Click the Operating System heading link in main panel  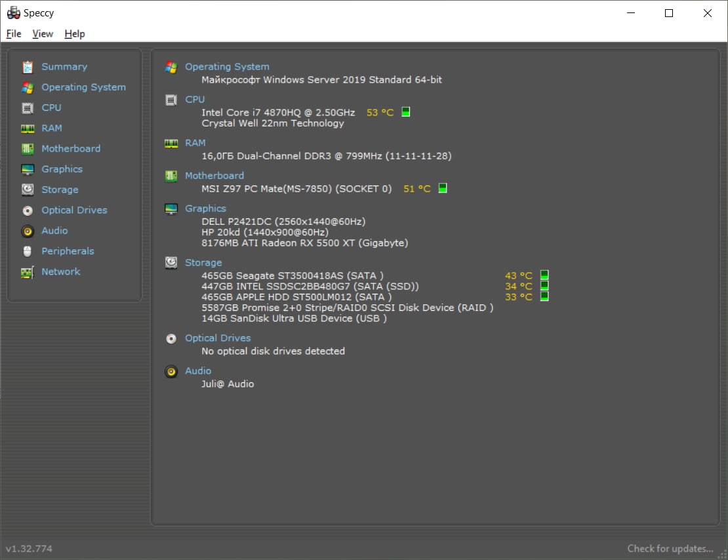pyautogui.click(x=227, y=67)
